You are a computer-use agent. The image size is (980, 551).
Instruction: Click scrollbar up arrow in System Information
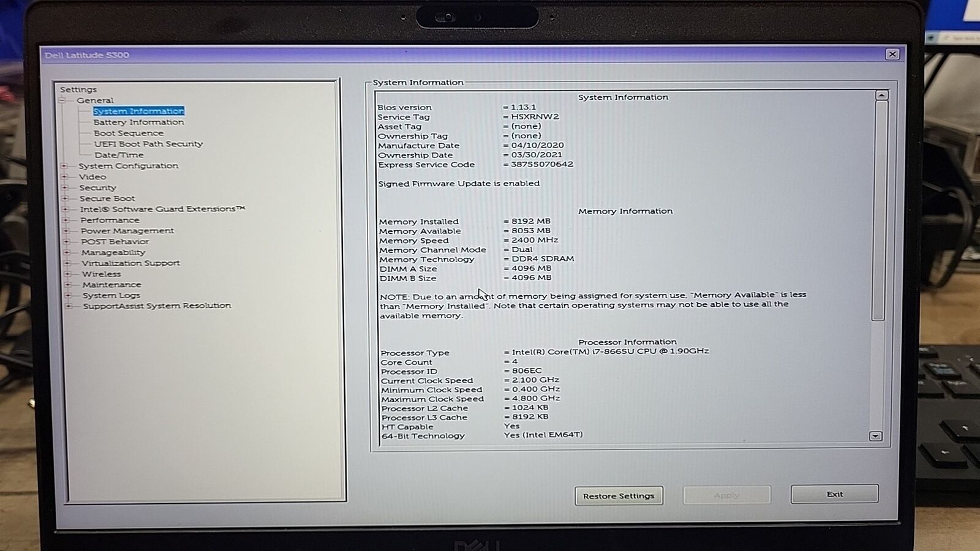pos(881,96)
